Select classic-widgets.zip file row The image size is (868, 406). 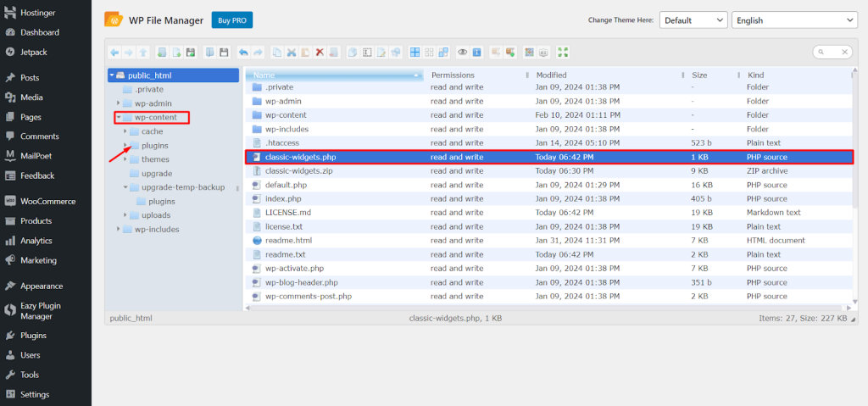click(548, 171)
